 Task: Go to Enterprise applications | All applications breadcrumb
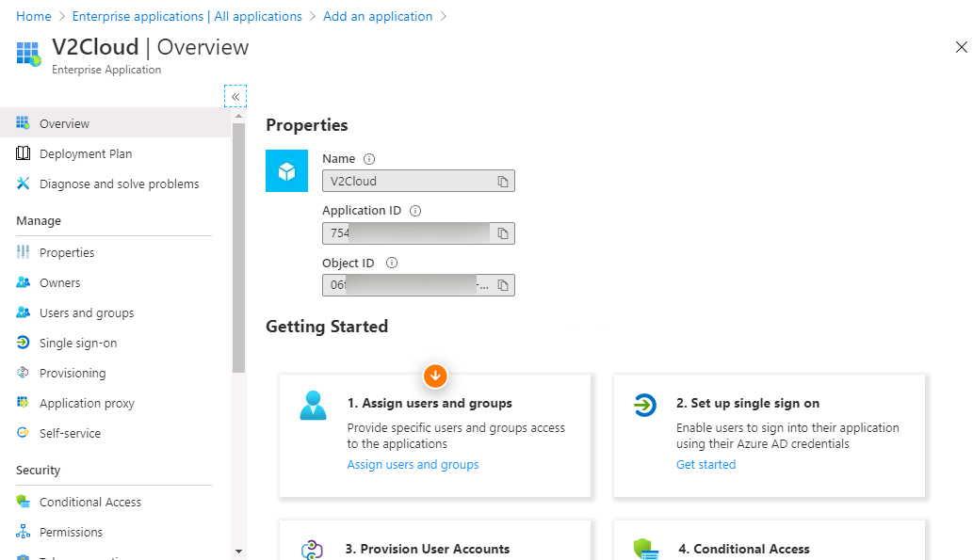coord(186,16)
